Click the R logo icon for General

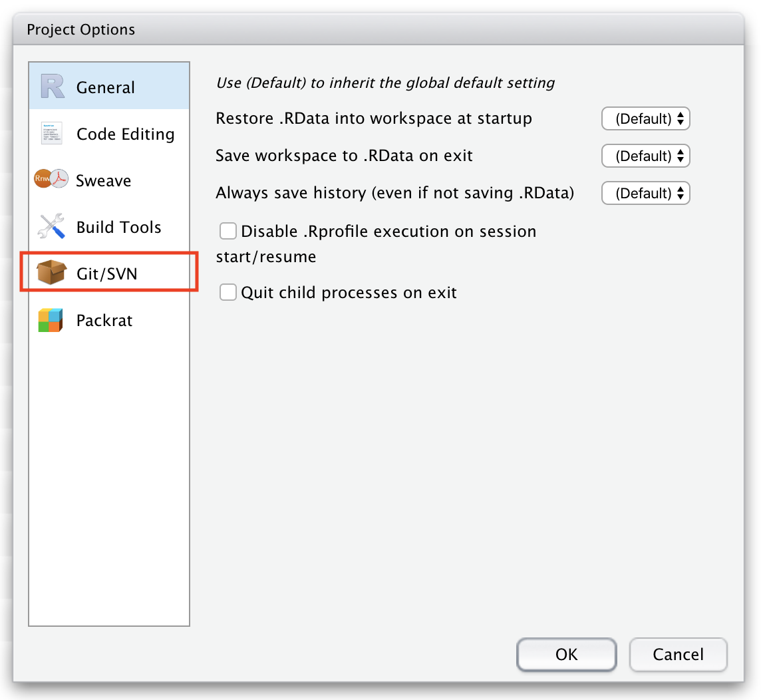pyautogui.click(x=52, y=87)
